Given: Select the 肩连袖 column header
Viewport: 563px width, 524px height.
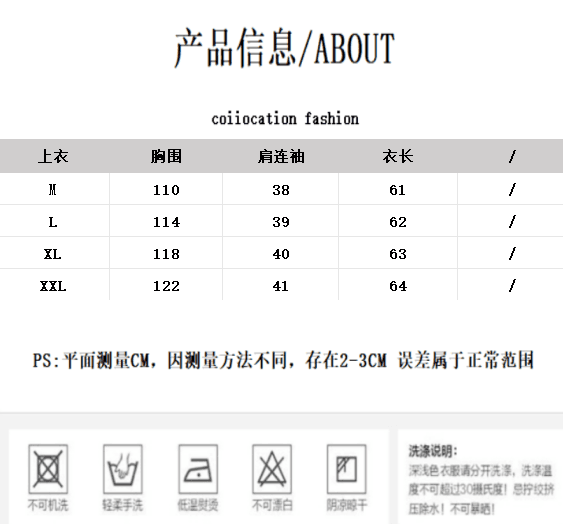Looking at the screenshot, I should [x=281, y=157].
